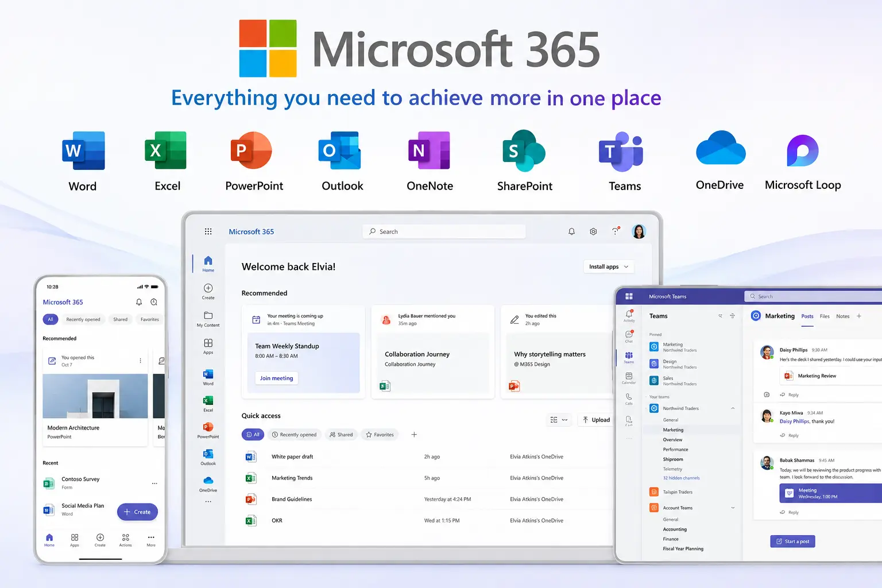Filter Quick access by Recently opened
This screenshot has height=588, width=882.
pos(294,435)
